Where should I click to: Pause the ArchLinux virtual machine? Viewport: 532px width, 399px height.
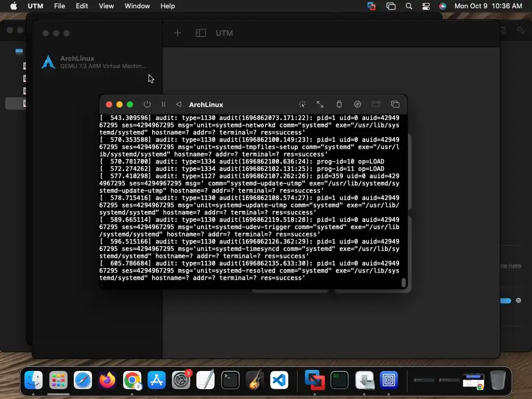(163, 104)
